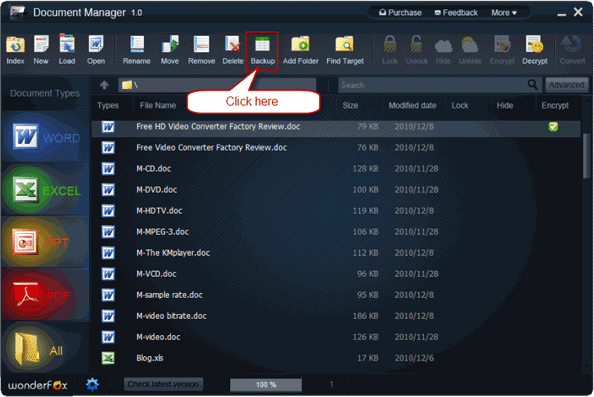This screenshot has height=397, width=594.
Task: Switch to the EXCEL document type
Action: point(45,190)
